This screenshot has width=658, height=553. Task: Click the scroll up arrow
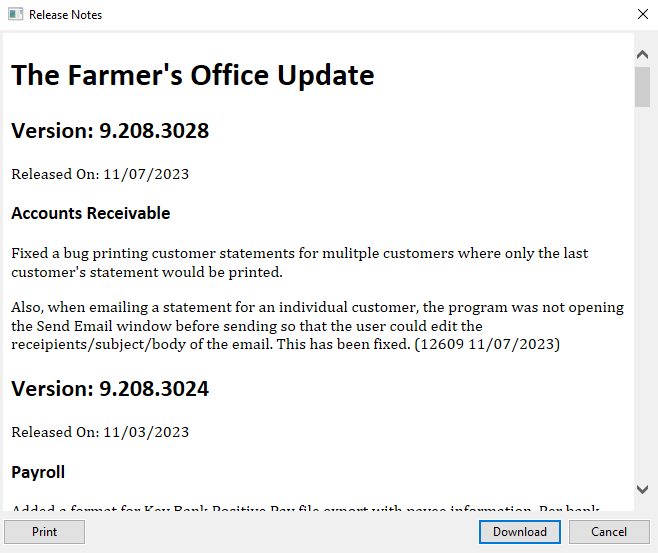(x=643, y=50)
